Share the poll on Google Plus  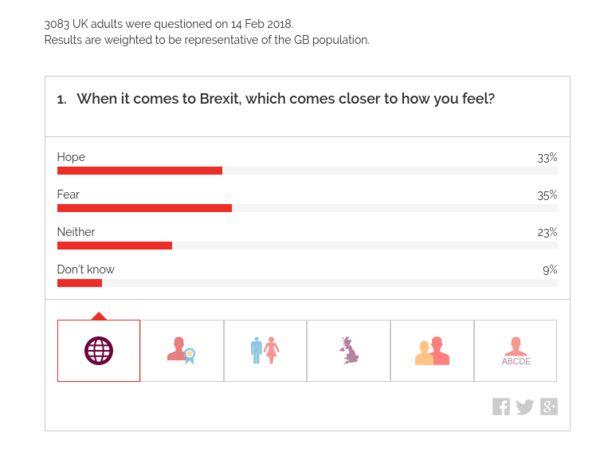[548, 406]
